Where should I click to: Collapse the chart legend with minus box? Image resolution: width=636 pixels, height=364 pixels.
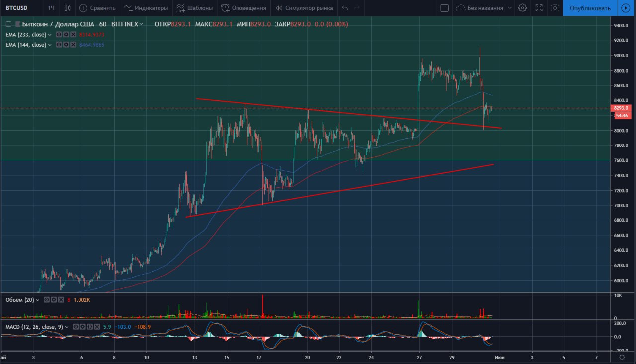click(8, 24)
